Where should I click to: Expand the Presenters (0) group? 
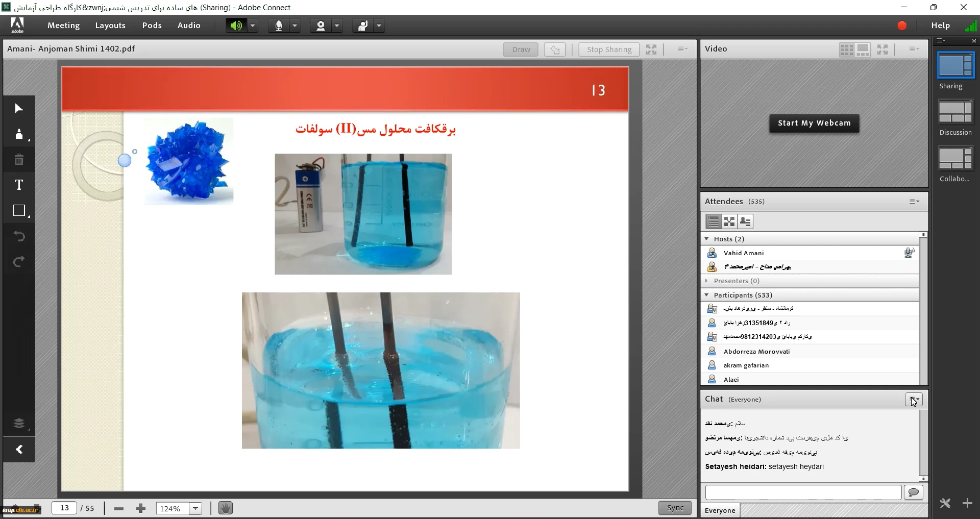pyautogui.click(x=707, y=281)
